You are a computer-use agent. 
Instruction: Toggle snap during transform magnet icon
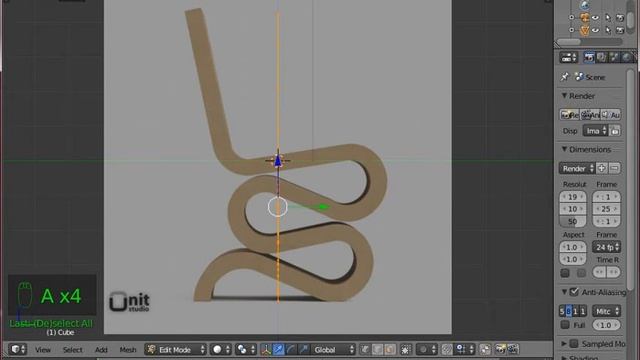[447, 349]
